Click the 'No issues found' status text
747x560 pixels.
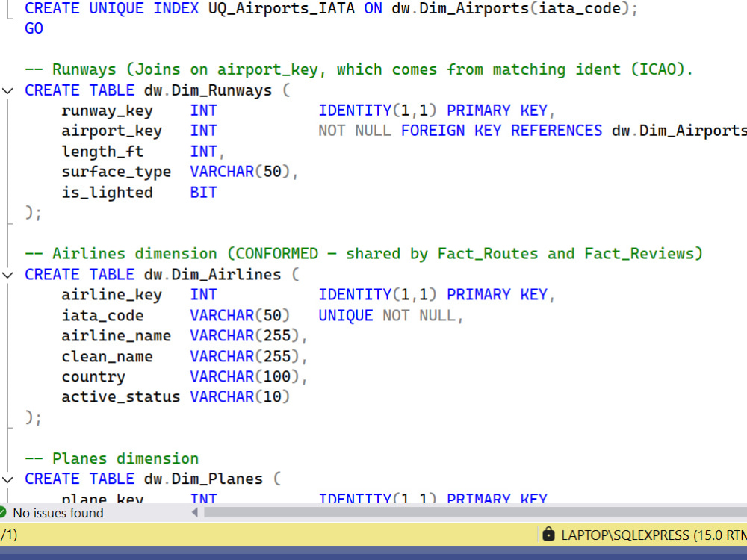(58, 513)
